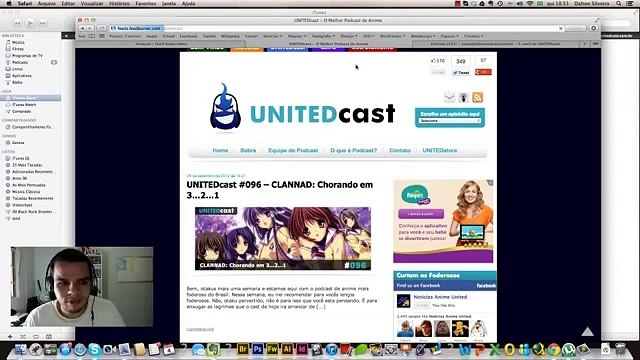
Task: Click the scroll-to-top arrow on the page
Action: tap(587, 331)
